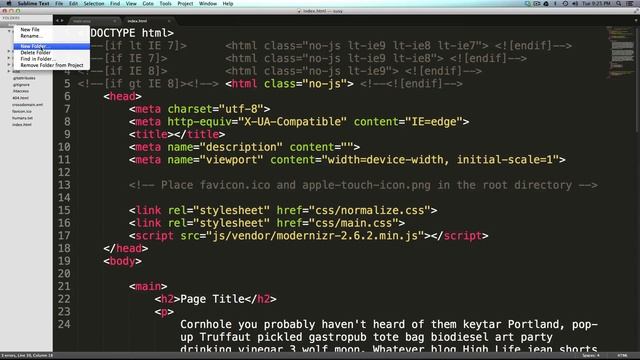The height and width of the screenshot is (360, 640).
Task: Click the empty title tag on line 9
Action: coord(177,134)
